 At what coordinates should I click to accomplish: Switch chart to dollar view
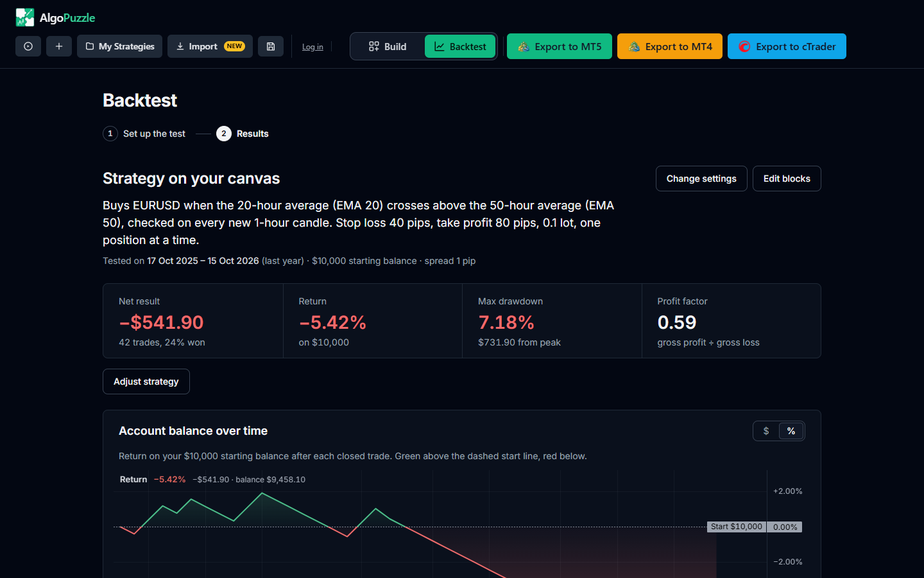click(766, 431)
